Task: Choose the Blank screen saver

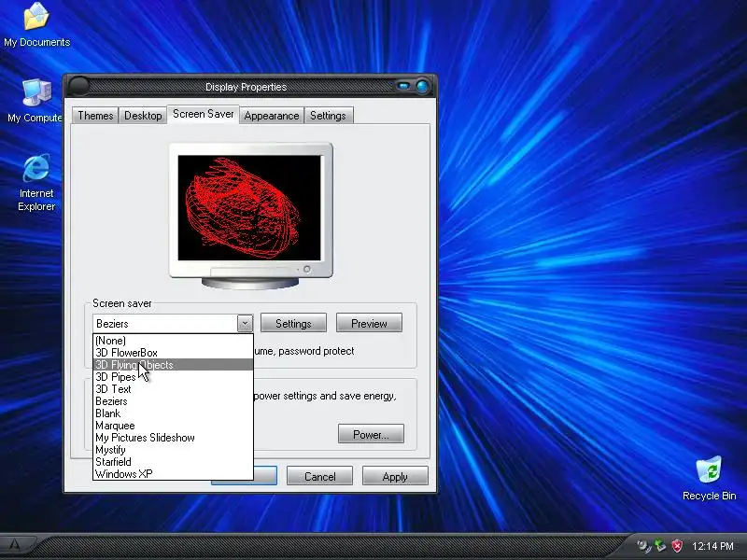Action: click(173, 413)
